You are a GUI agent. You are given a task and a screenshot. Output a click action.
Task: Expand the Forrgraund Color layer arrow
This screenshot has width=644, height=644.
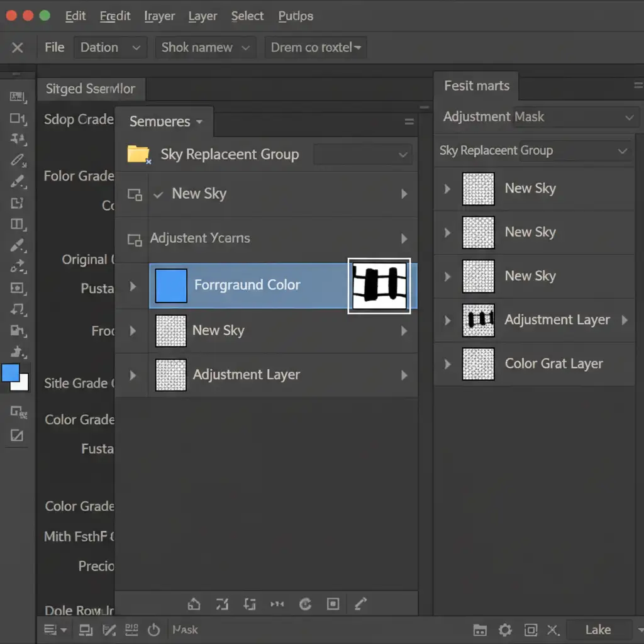pyautogui.click(x=133, y=286)
